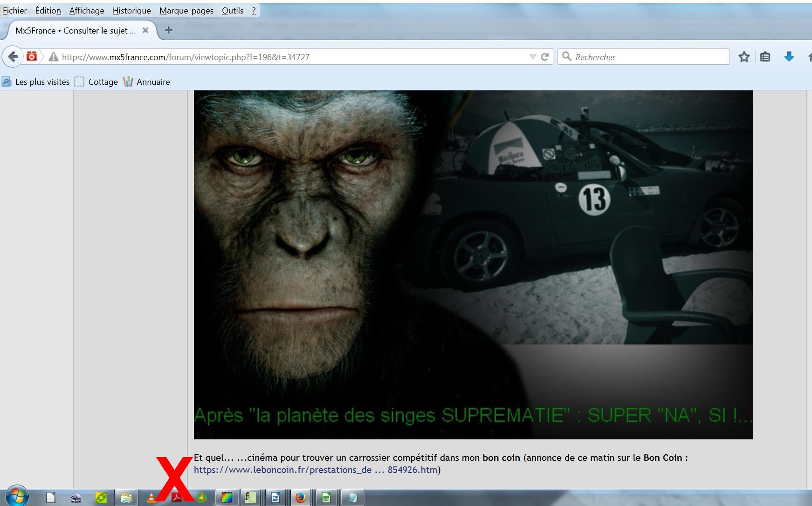Image resolution: width=812 pixels, height=506 pixels.
Task: Open the Historique menu
Action: pyautogui.click(x=131, y=10)
